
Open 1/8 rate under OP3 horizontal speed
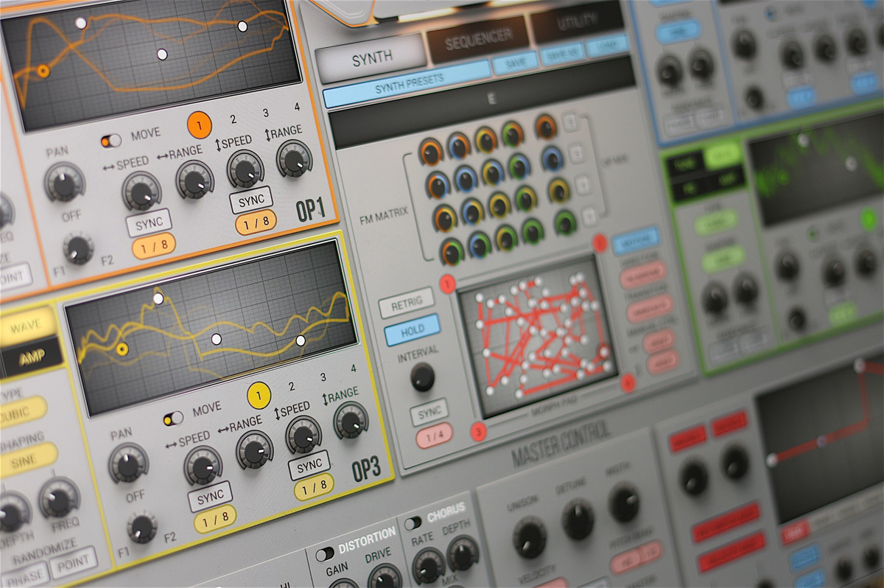tap(215, 518)
